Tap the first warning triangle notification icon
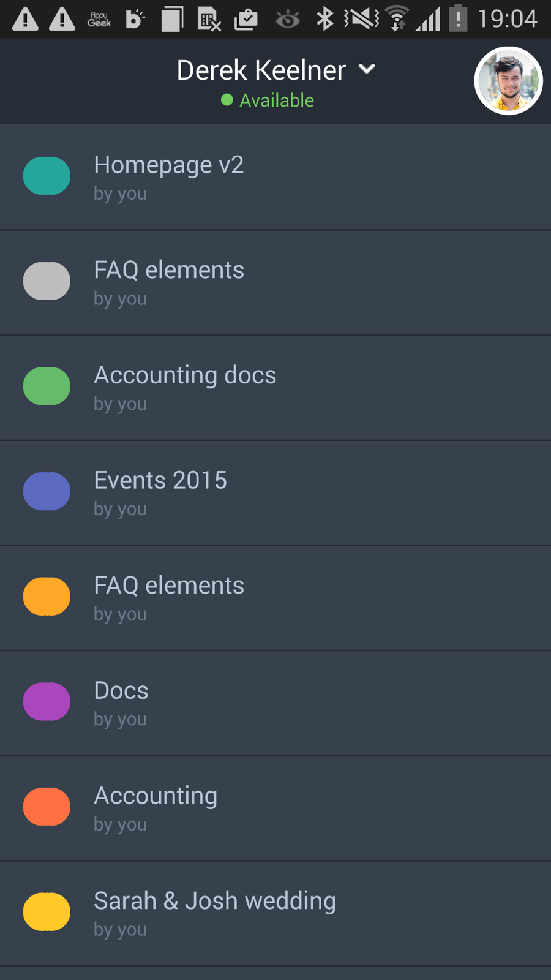Image resolution: width=551 pixels, height=980 pixels. coord(26,19)
